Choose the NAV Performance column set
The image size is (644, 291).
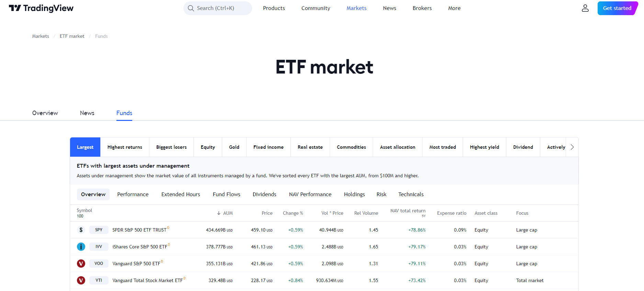point(310,194)
